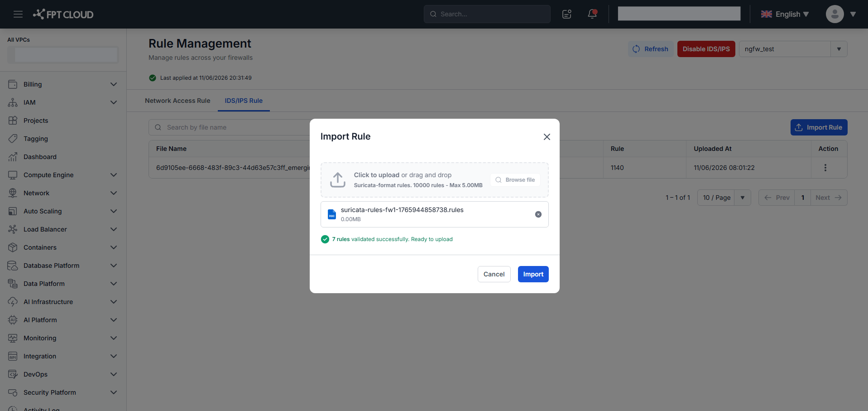The height and width of the screenshot is (411, 868).
Task: Select the IDS/IPS Rule tab
Action: (x=244, y=101)
